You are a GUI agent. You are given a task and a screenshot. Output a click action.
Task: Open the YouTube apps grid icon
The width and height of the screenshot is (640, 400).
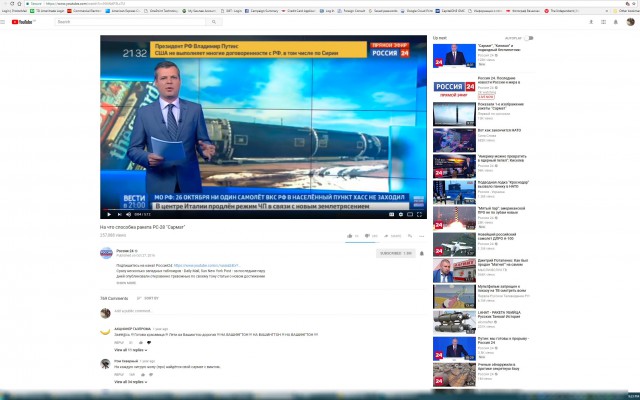603,22
